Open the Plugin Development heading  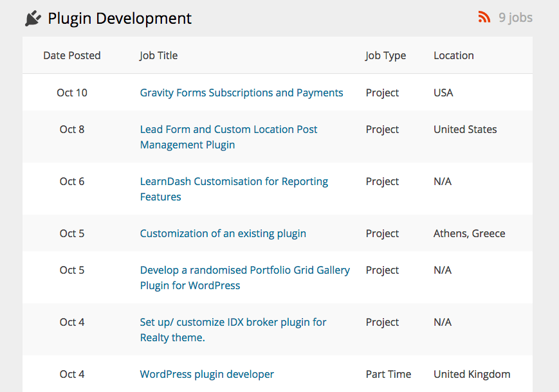pyautogui.click(x=120, y=19)
